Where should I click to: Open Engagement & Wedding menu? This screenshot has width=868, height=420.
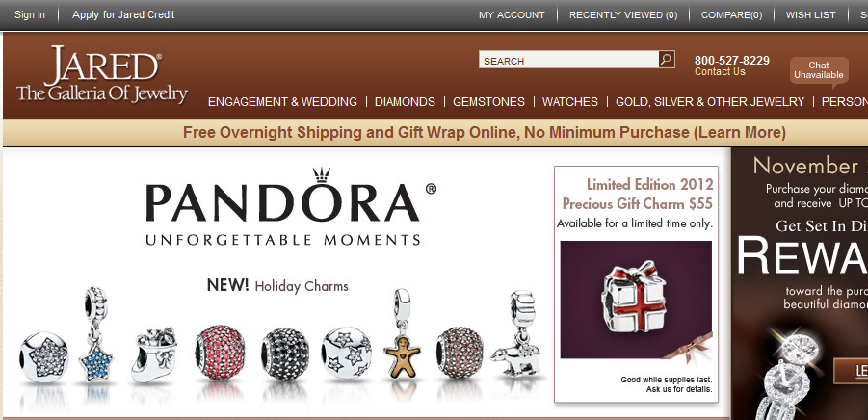pyautogui.click(x=282, y=102)
